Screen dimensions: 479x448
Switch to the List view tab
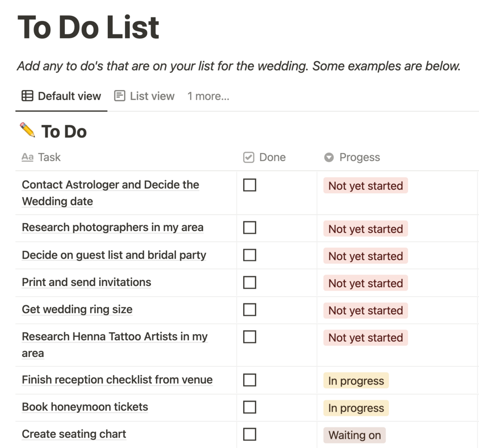[152, 96]
